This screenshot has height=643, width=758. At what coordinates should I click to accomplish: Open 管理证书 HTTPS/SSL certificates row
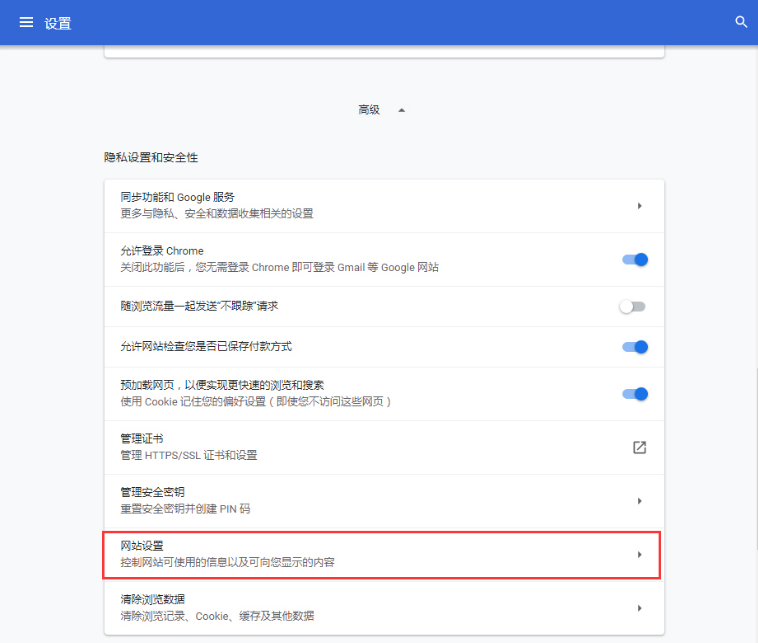[384, 448]
